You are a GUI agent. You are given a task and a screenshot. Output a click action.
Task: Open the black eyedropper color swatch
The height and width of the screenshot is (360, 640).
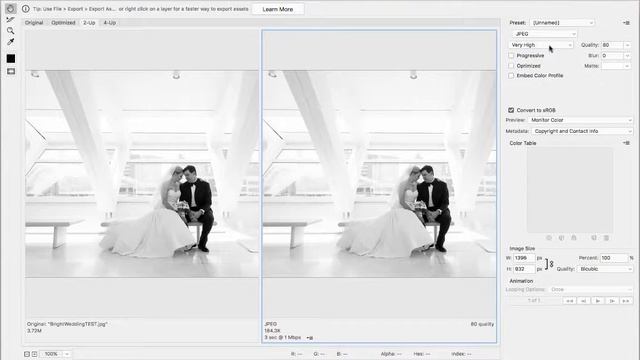click(11, 58)
